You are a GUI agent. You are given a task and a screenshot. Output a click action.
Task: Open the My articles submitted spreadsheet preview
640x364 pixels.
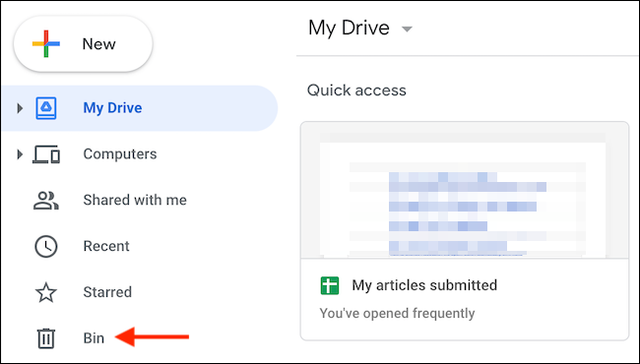[465, 190]
